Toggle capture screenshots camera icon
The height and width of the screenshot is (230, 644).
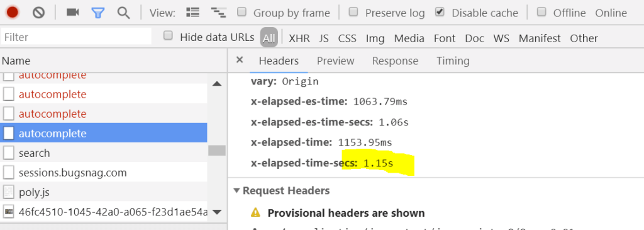pyautogui.click(x=73, y=13)
